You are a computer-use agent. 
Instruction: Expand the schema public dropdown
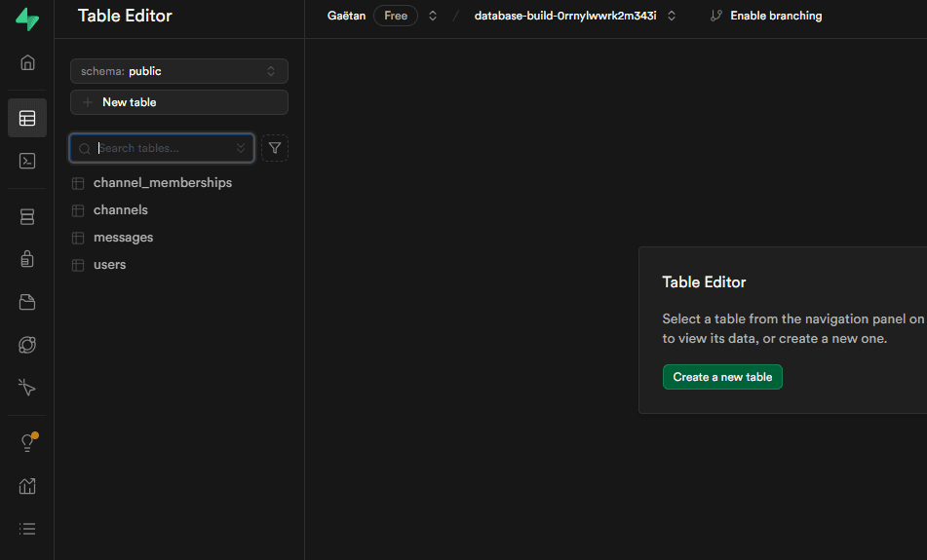pos(178,71)
